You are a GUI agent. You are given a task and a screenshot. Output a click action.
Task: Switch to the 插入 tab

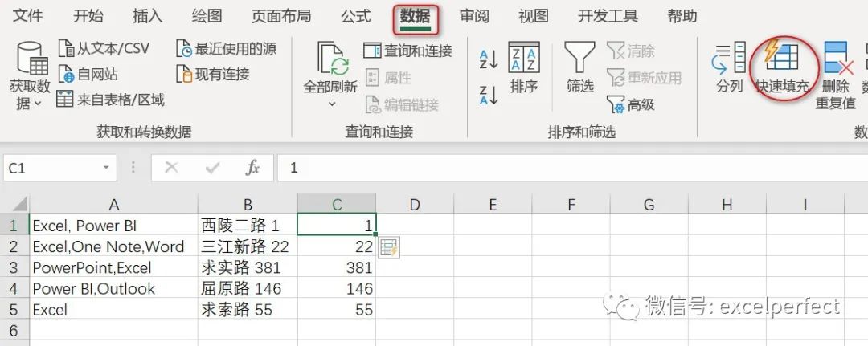coord(147,16)
